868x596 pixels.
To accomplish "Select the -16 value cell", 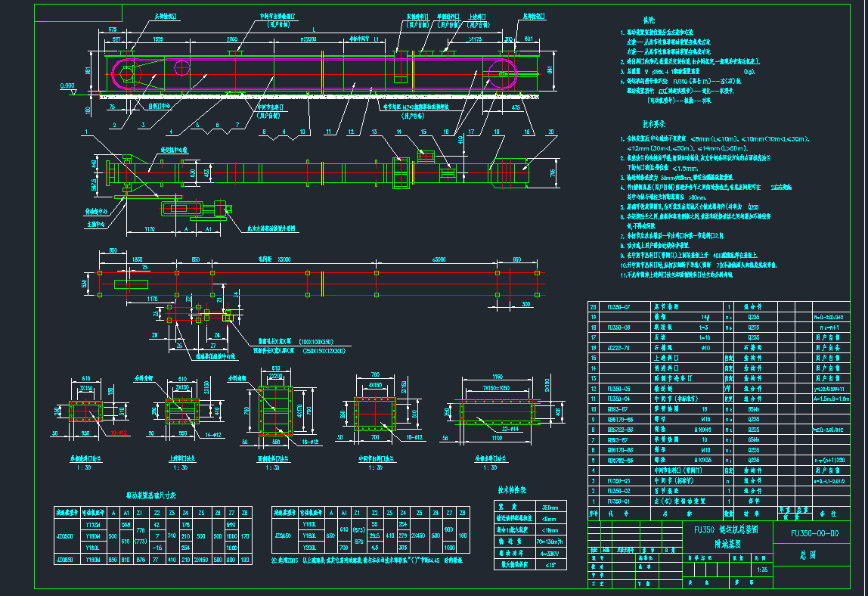I will click(x=157, y=548).
